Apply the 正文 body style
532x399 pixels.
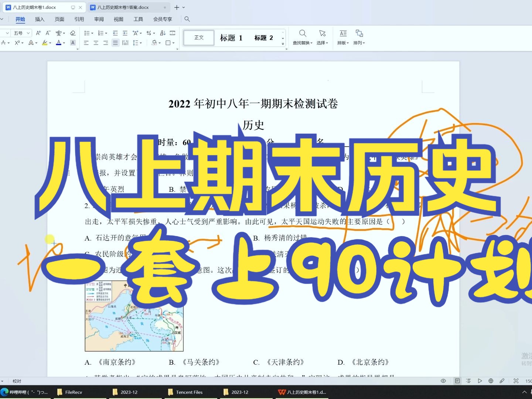pyautogui.click(x=199, y=37)
